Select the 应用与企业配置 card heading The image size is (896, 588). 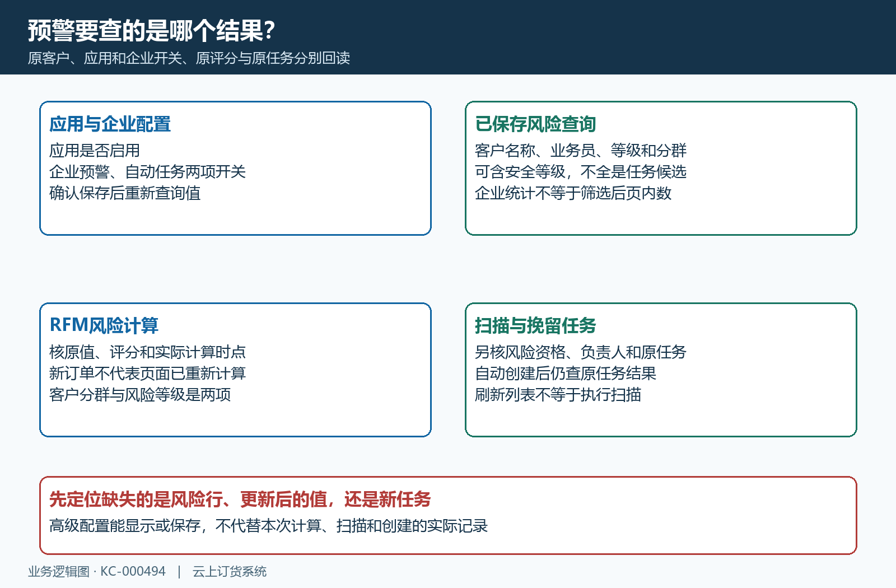pyautogui.click(x=110, y=124)
